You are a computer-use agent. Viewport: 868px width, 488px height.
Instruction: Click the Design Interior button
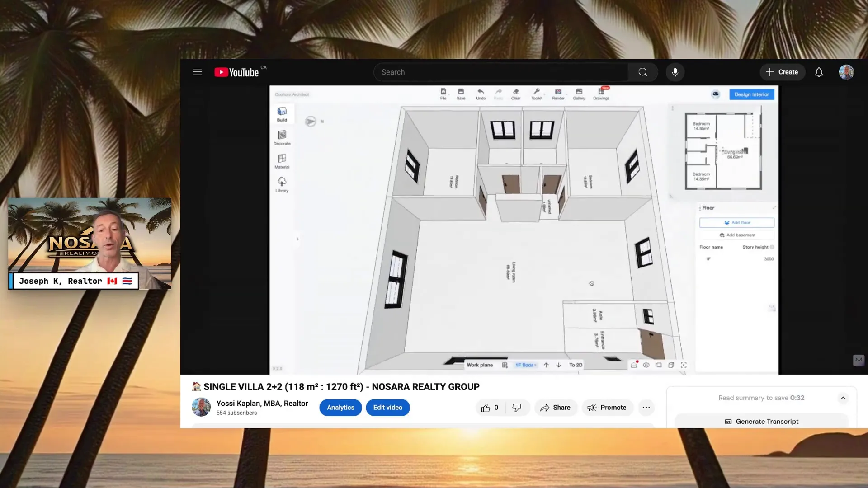[x=751, y=94]
